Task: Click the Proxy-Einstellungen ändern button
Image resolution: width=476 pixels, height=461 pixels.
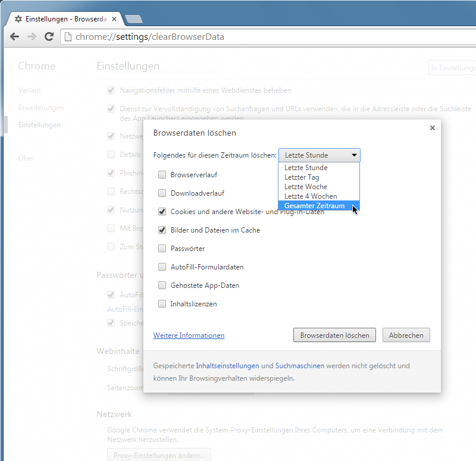Action: [x=159, y=454]
